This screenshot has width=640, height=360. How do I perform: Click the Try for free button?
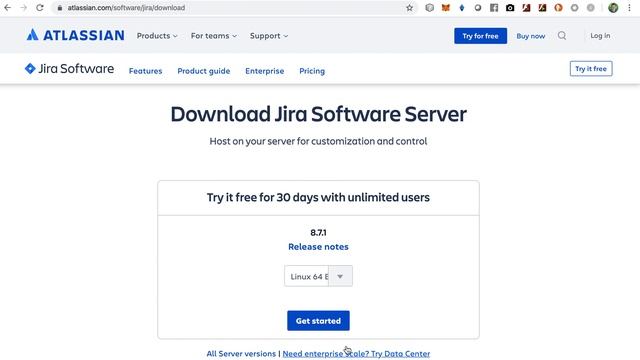point(480,36)
